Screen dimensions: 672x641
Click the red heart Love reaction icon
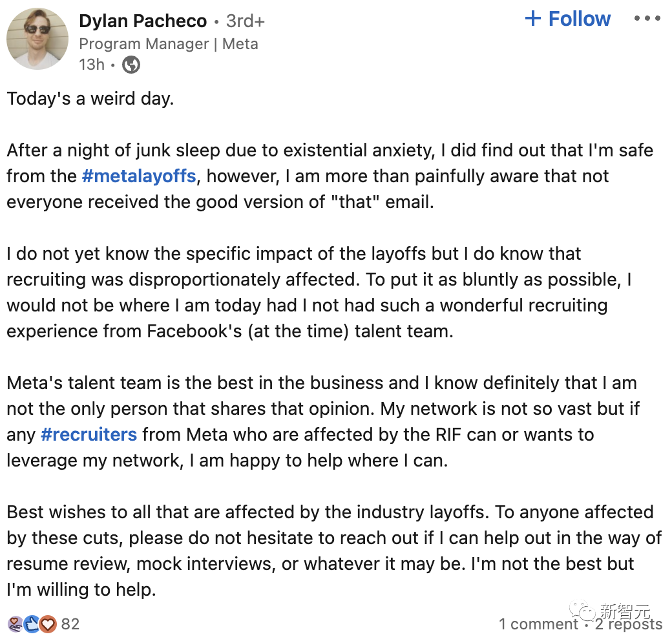point(48,624)
